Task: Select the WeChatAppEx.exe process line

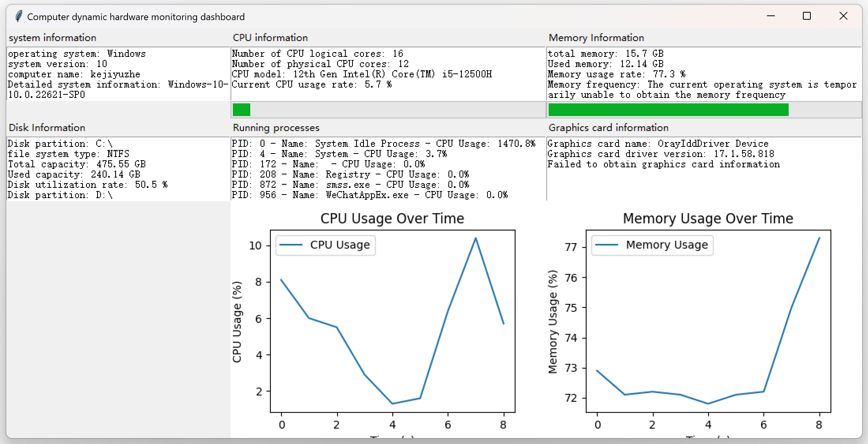Action: [x=369, y=195]
